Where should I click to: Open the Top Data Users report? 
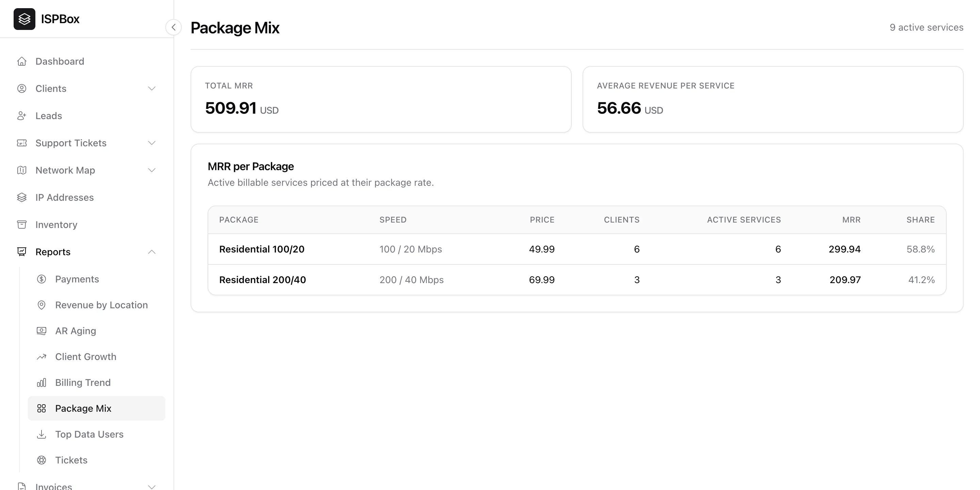tap(97, 435)
